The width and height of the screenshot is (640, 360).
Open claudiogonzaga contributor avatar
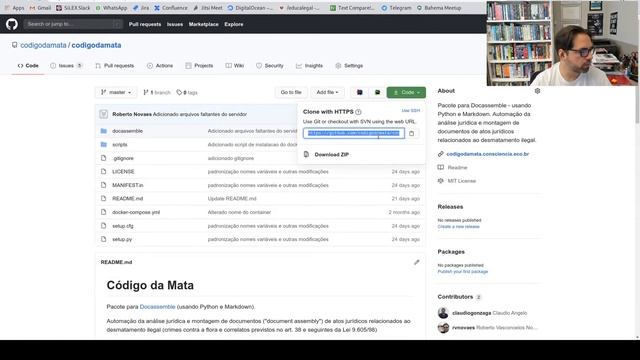(x=443, y=313)
